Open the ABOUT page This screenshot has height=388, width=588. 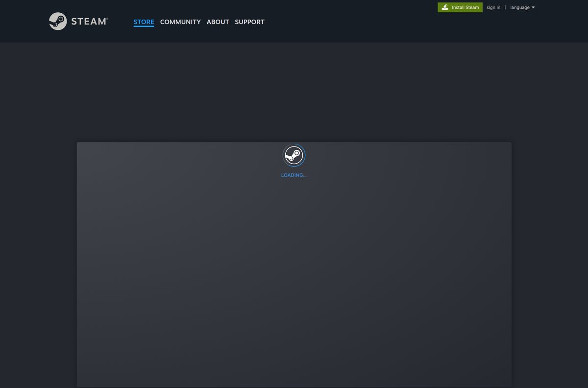point(218,22)
